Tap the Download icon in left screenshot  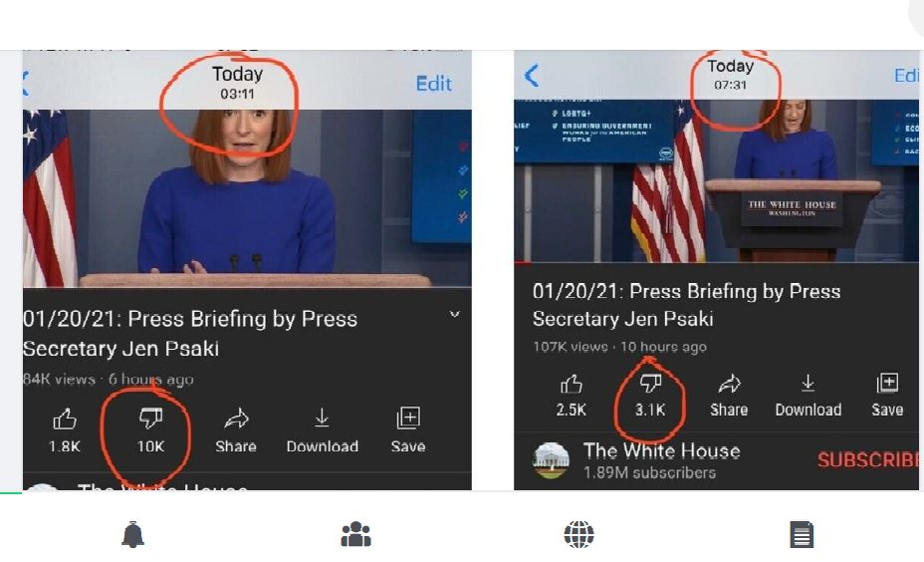322,419
